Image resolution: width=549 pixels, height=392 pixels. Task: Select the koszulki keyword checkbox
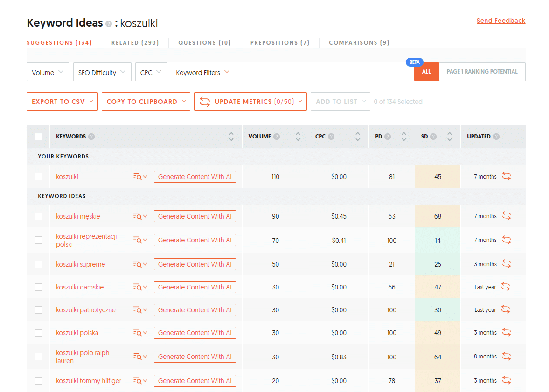pyautogui.click(x=39, y=177)
